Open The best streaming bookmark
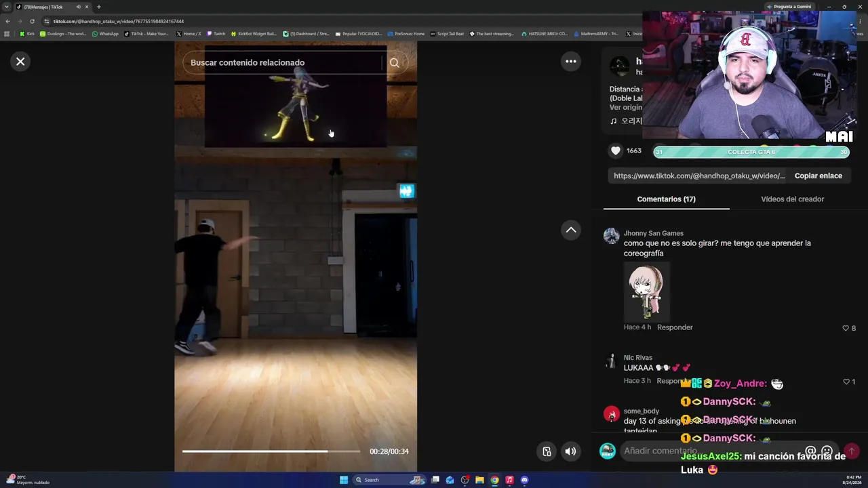 tap(492, 33)
